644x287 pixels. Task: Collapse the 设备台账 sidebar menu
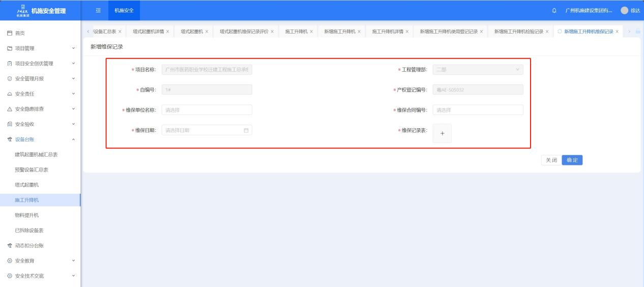click(x=41, y=139)
